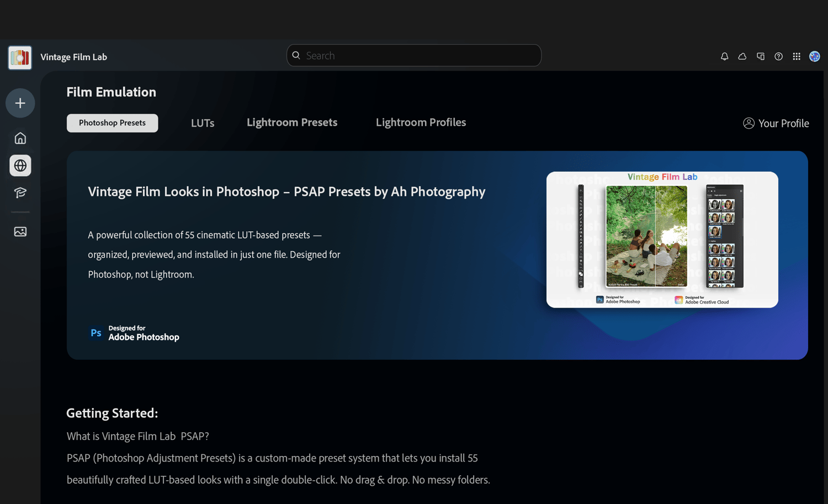Click the 'PSAP (Photoshop Adjustment Presets)' paragraph
The height and width of the screenshot is (504, 828).
278,469
